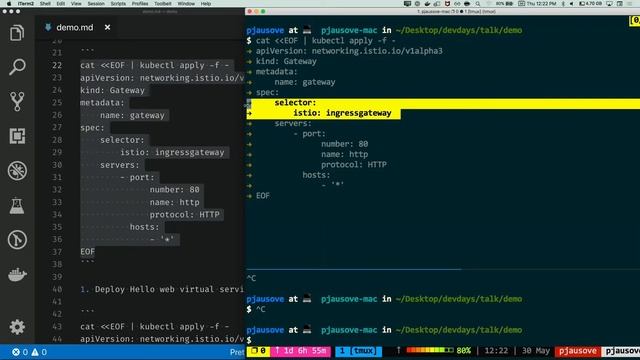Viewport: 640px width, 360px height.
Task: Click the 'kind: Gateway' line in the editor
Action: tap(112, 90)
